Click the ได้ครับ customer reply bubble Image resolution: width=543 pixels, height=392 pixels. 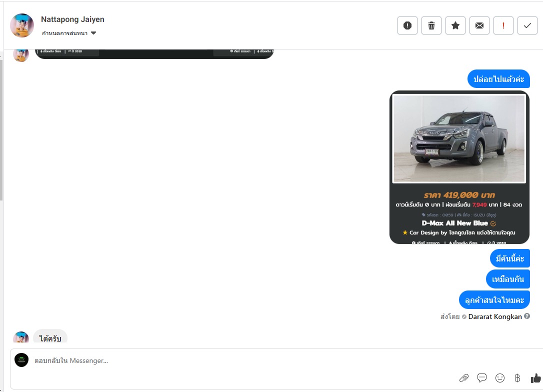pos(50,336)
